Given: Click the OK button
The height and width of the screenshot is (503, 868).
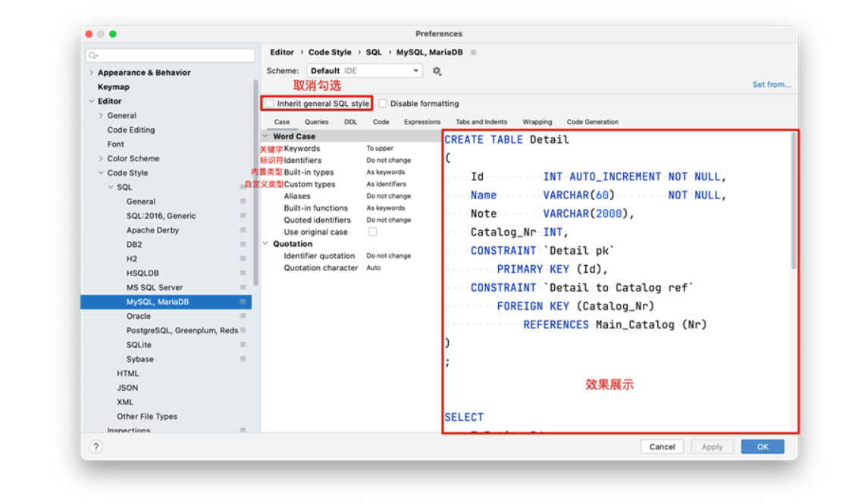Looking at the screenshot, I should click(763, 446).
